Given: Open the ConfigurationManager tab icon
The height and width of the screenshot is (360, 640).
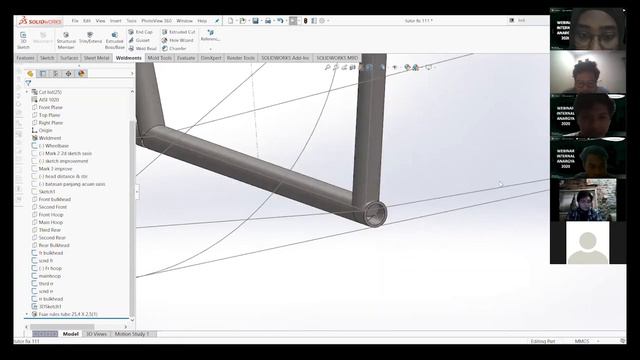Looking at the screenshot, I should [x=56, y=73].
